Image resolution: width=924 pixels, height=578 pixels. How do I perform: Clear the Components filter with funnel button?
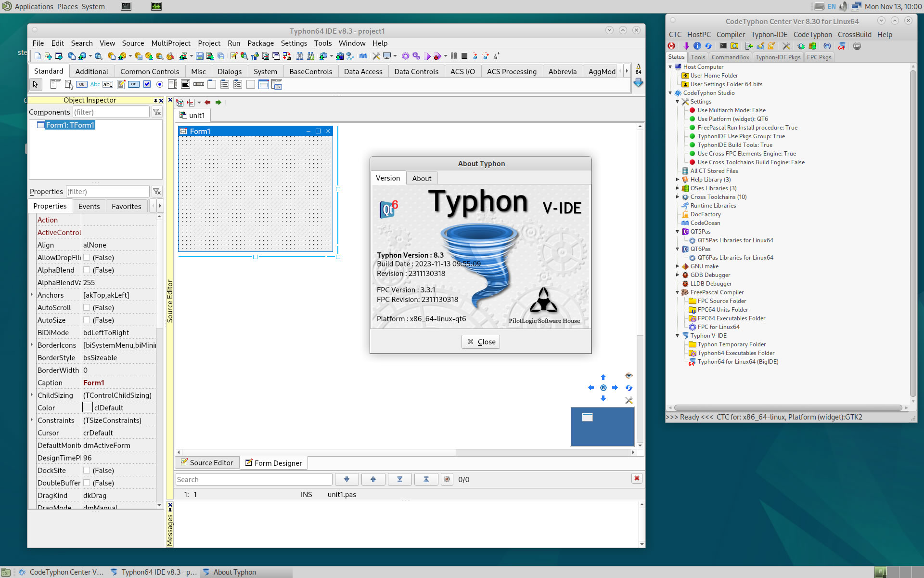[157, 112]
